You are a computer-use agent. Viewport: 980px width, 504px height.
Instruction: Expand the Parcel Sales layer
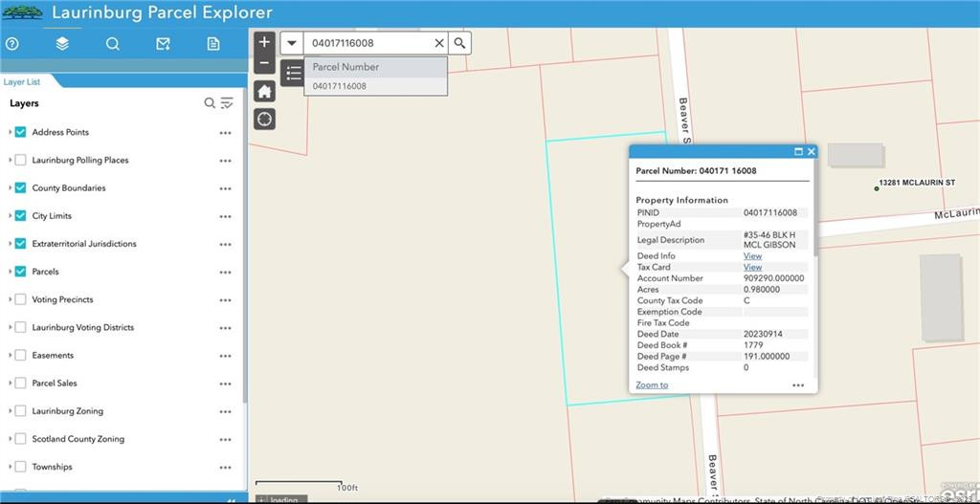coord(10,383)
